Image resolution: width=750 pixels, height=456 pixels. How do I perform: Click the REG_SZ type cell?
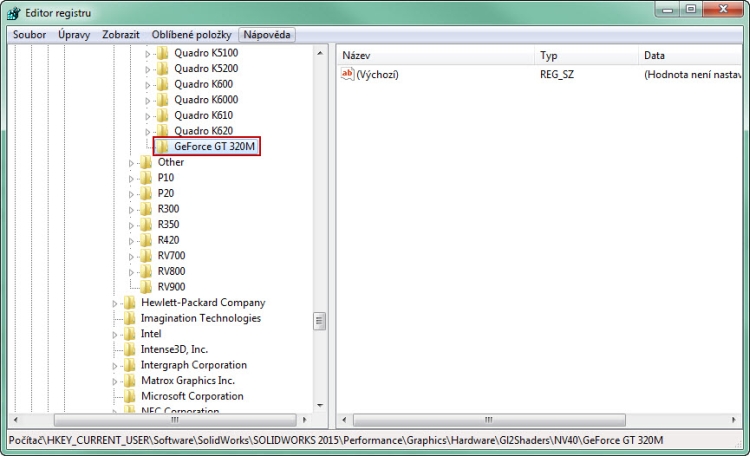click(557, 75)
